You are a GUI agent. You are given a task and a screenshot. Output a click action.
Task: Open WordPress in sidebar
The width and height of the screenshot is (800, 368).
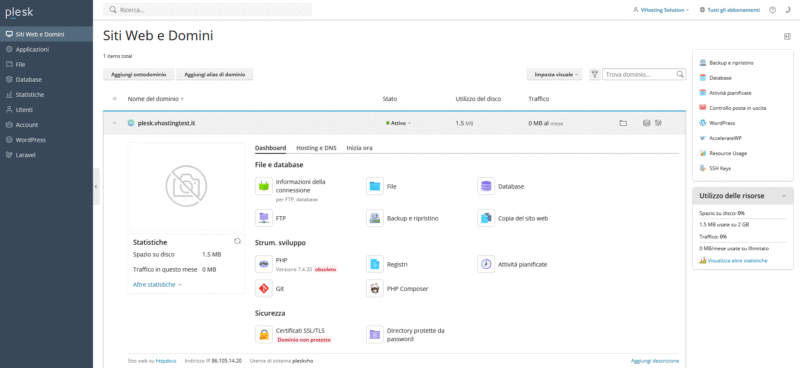pos(46,140)
